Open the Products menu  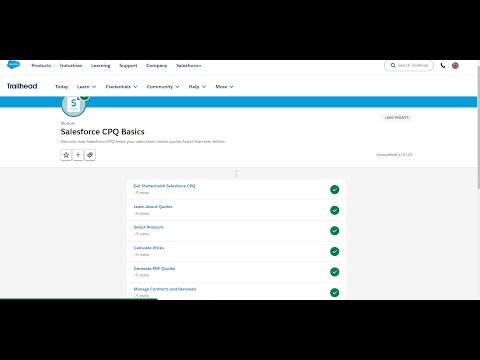41,66
